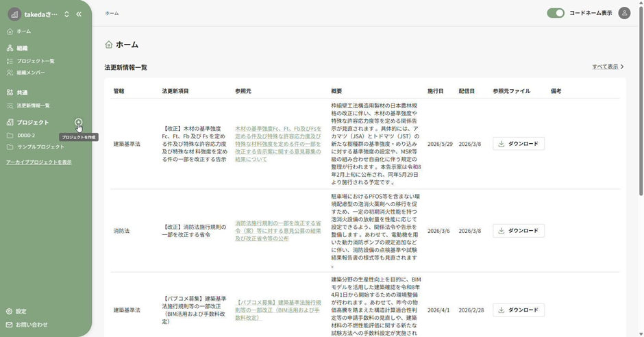Click the create project plus icon
Screen dimensions: 644x337
pos(79,122)
